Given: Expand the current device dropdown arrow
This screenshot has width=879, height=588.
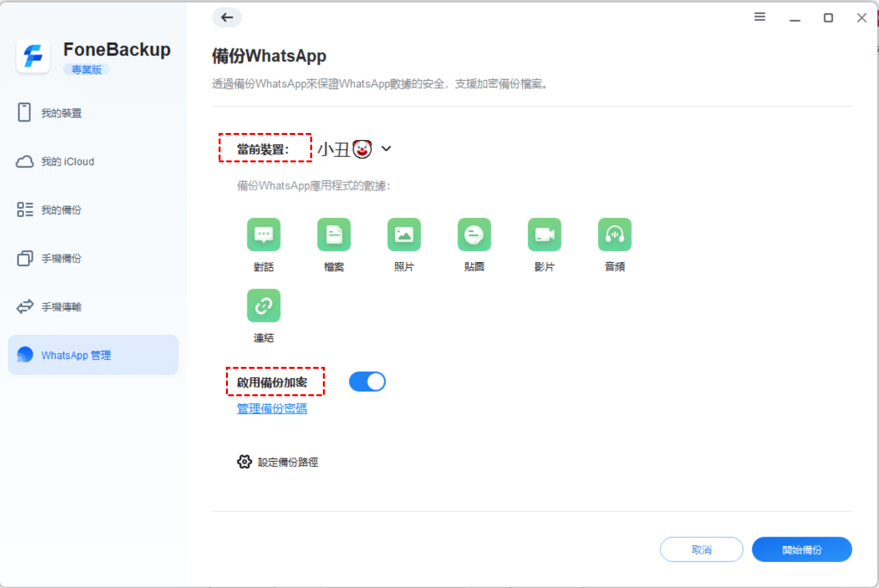Looking at the screenshot, I should (386, 148).
